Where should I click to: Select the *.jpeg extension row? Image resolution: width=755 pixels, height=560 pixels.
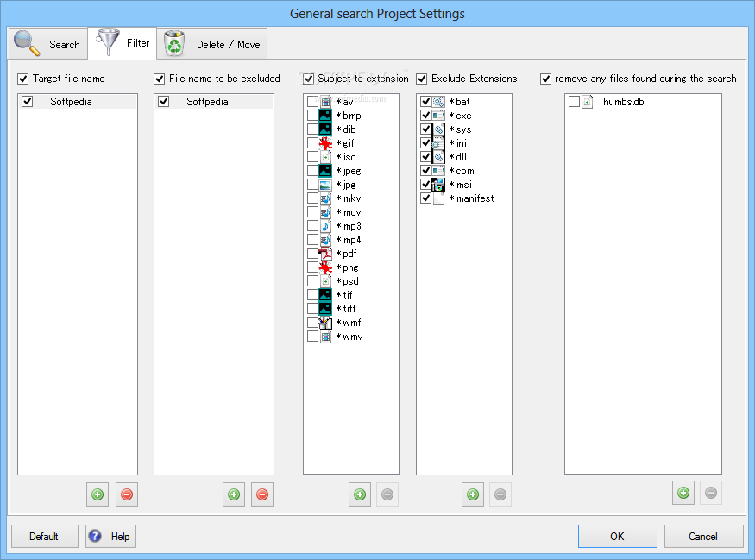(351, 171)
